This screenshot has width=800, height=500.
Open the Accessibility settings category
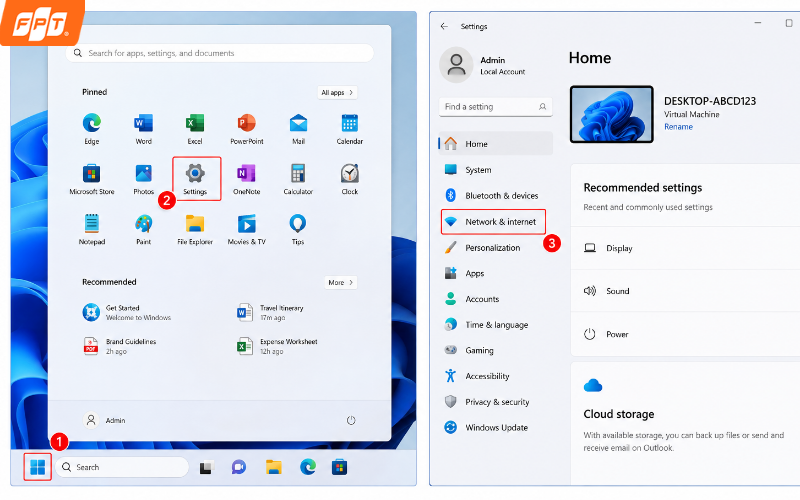[x=495, y=376]
